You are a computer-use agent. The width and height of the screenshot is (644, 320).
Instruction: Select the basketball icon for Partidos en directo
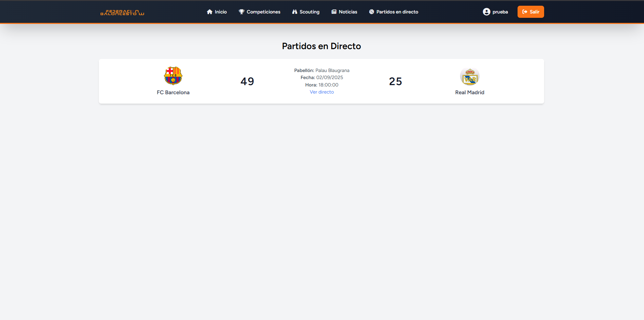click(371, 11)
